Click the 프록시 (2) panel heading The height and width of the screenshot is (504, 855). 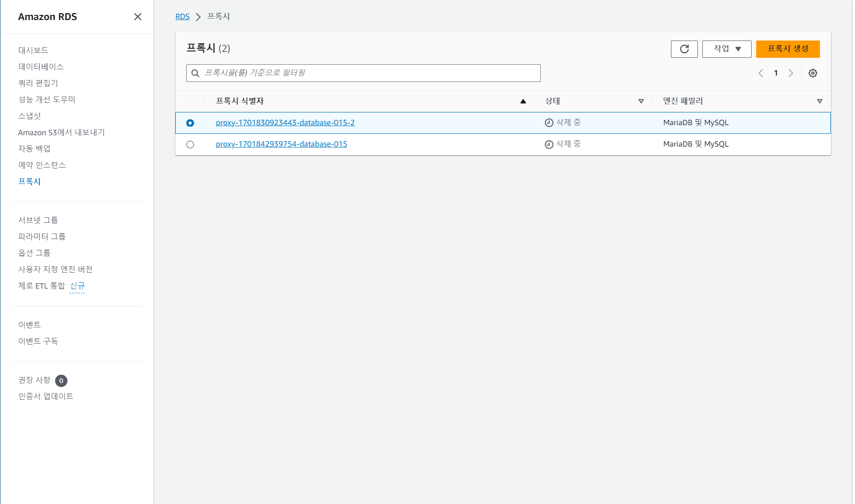tap(208, 48)
